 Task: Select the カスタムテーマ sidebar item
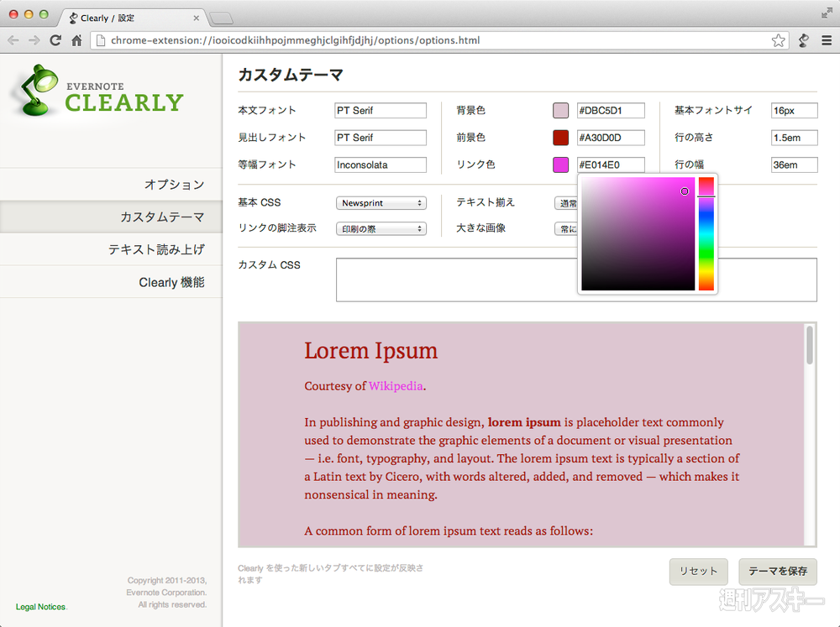pyautogui.click(x=111, y=217)
